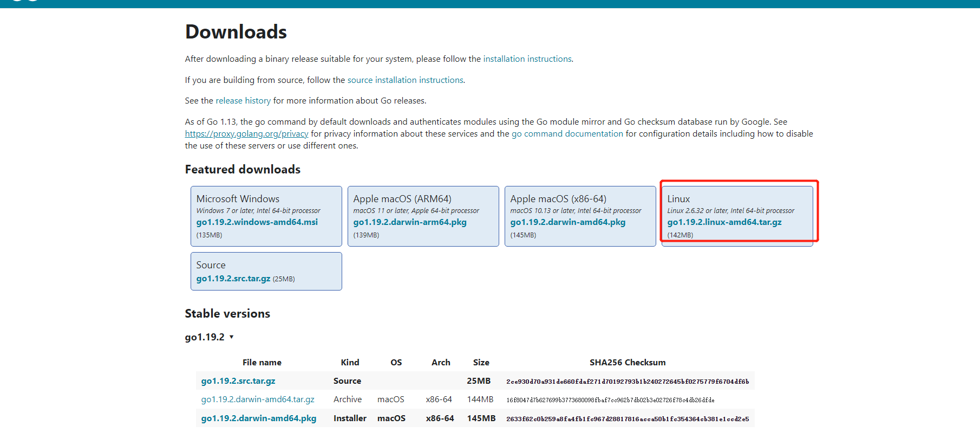Image resolution: width=980 pixels, height=432 pixels.
Task: Click the Featured downloads heading
Action: click(243, 169)
